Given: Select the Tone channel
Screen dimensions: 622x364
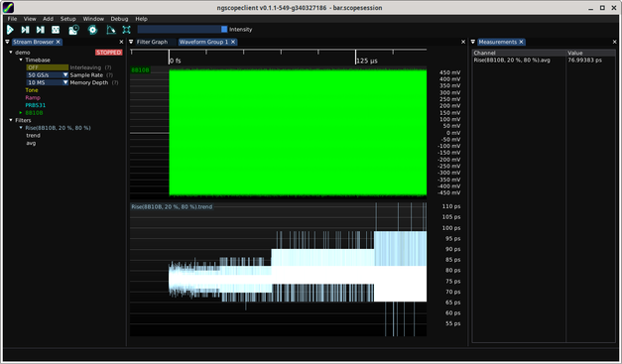Looking at the screenshot, I should point(32,90).
